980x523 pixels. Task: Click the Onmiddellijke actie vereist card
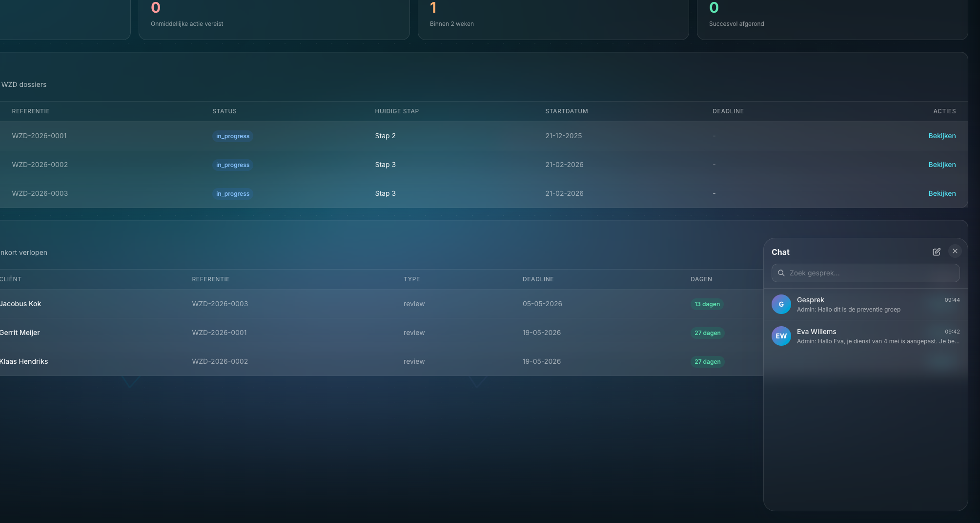274,20
